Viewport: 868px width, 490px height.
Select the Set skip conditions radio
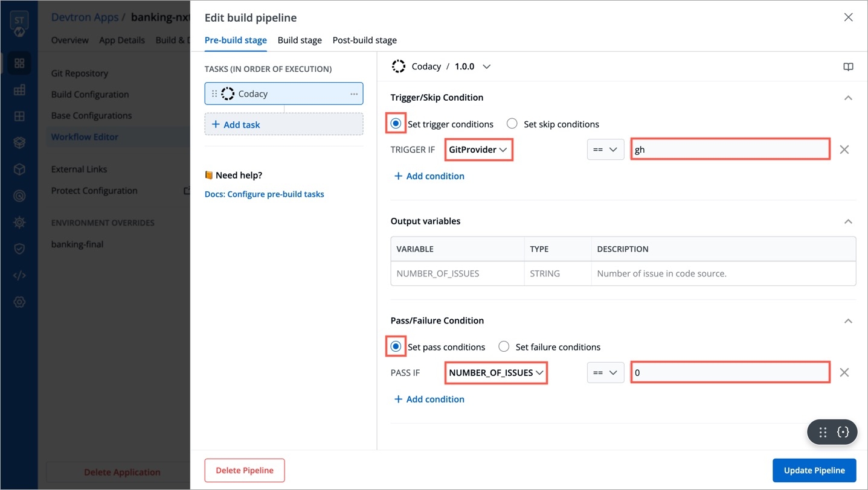tap(512, 124)
